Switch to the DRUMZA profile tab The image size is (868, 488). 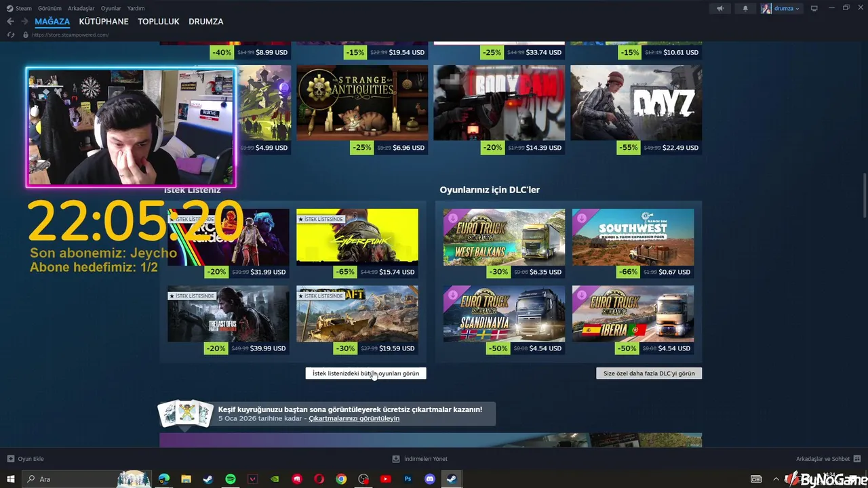pyautogui.click(x=206, y=22)
